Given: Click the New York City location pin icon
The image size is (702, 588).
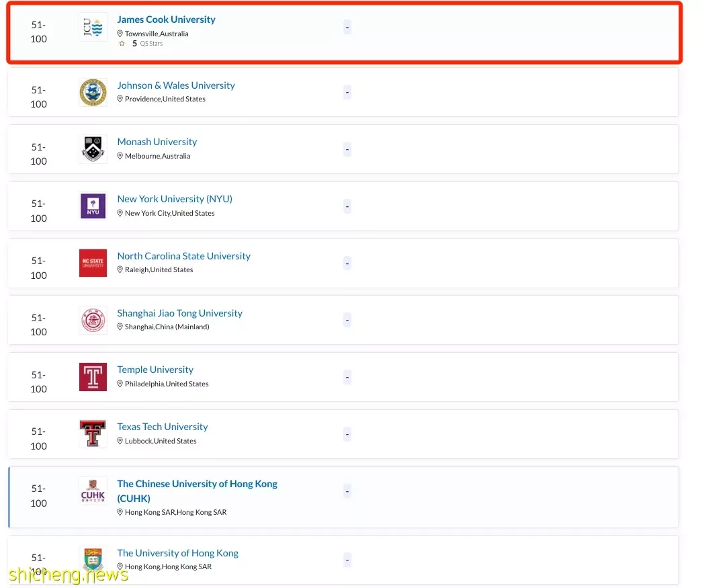Looking at the screenshot, I should pos(120,213).
